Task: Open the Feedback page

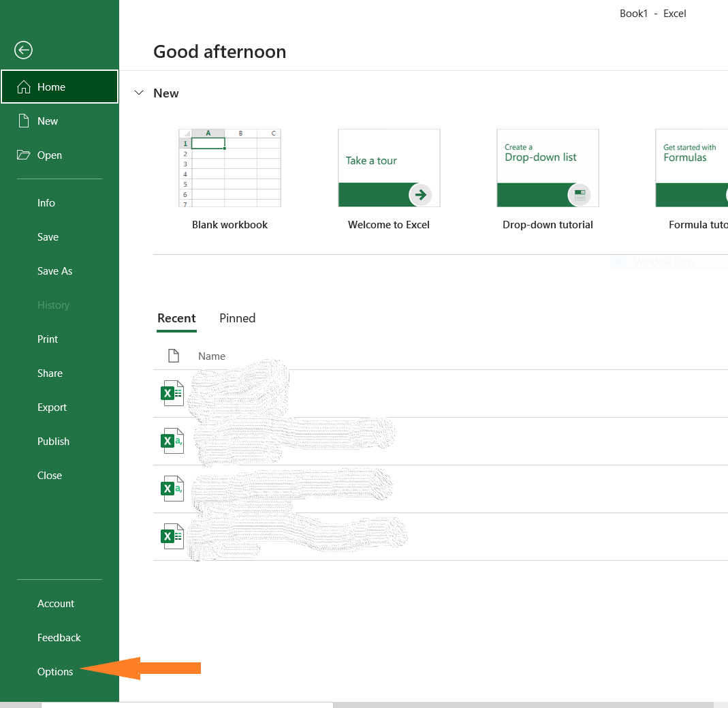Action: pos(59,637)
